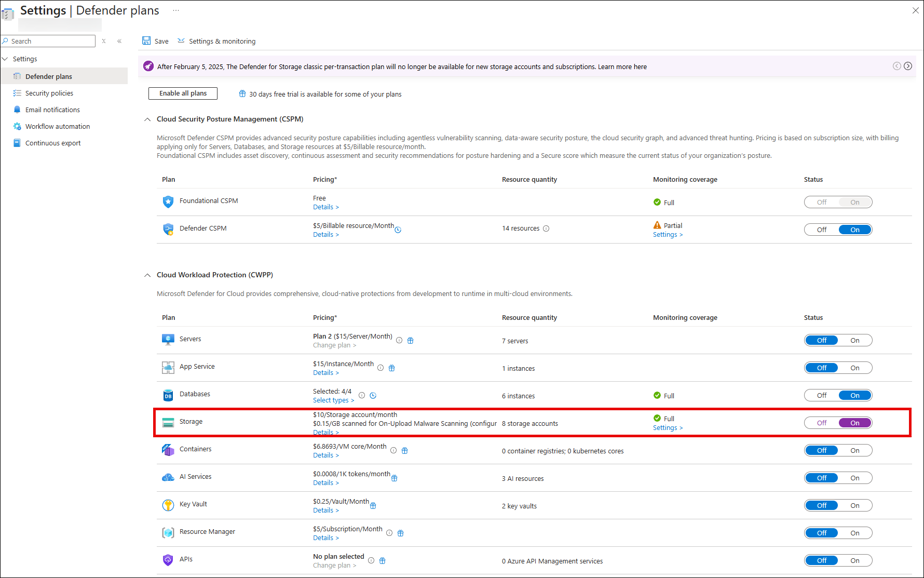Viewport: 924px width, 578px height.
Task: Collapse the Settings tree in sidebar
Action: (x=5, y=59)
